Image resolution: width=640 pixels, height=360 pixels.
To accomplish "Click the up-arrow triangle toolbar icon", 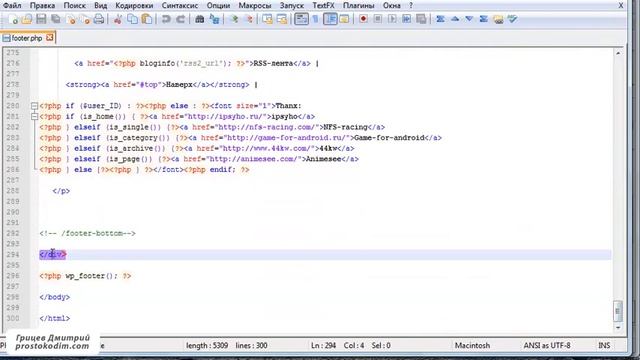I will [455, 19].
